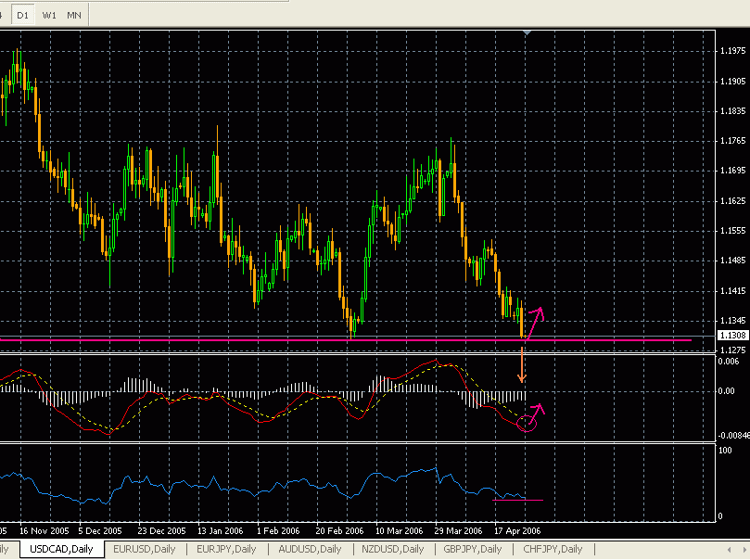Viewport: 750px width, 560px height.
Task: Click the 1 Feb 2006 date axis label
Action: [x=278, y=530]
